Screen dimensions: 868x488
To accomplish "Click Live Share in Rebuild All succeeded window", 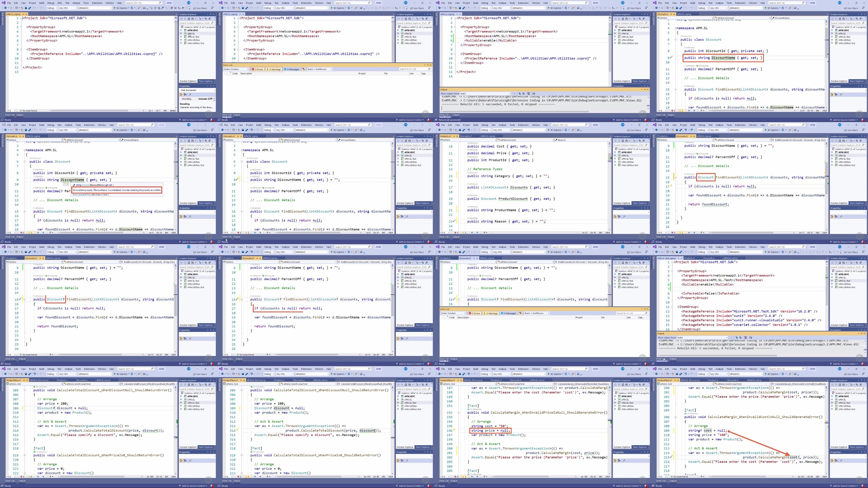I will (x=634, y=8).
